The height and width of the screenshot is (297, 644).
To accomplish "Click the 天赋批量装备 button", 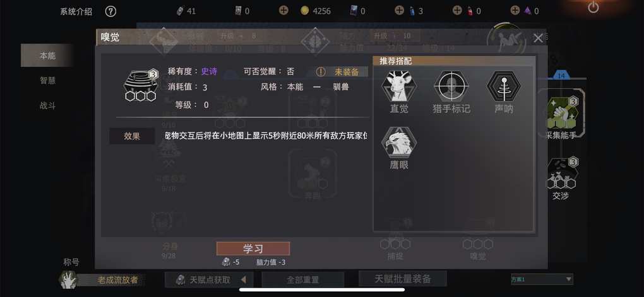I will click(x=403, y=279).
